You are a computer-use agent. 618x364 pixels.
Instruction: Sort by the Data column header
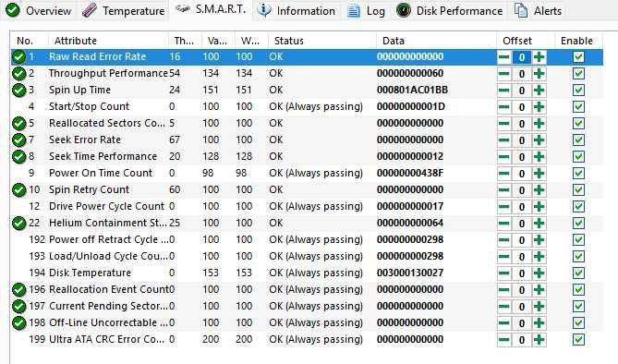tap(435, 41)
